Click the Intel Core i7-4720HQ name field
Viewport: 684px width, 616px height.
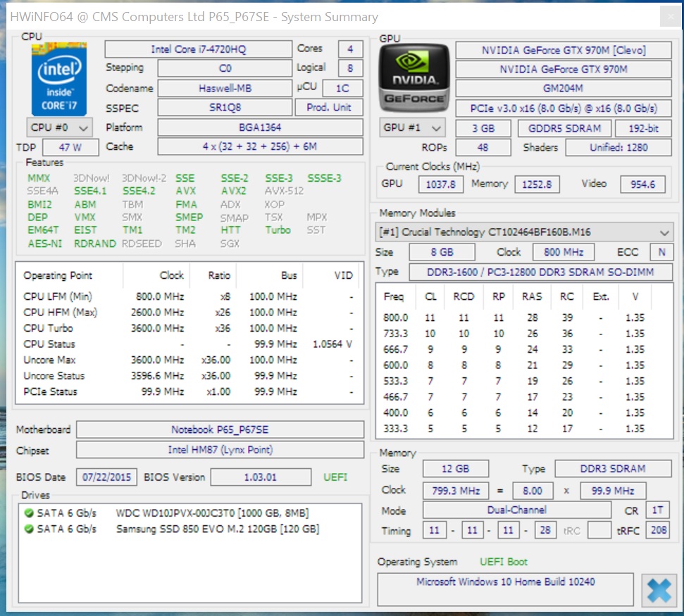pyautogui.click(x=199, y=49)
